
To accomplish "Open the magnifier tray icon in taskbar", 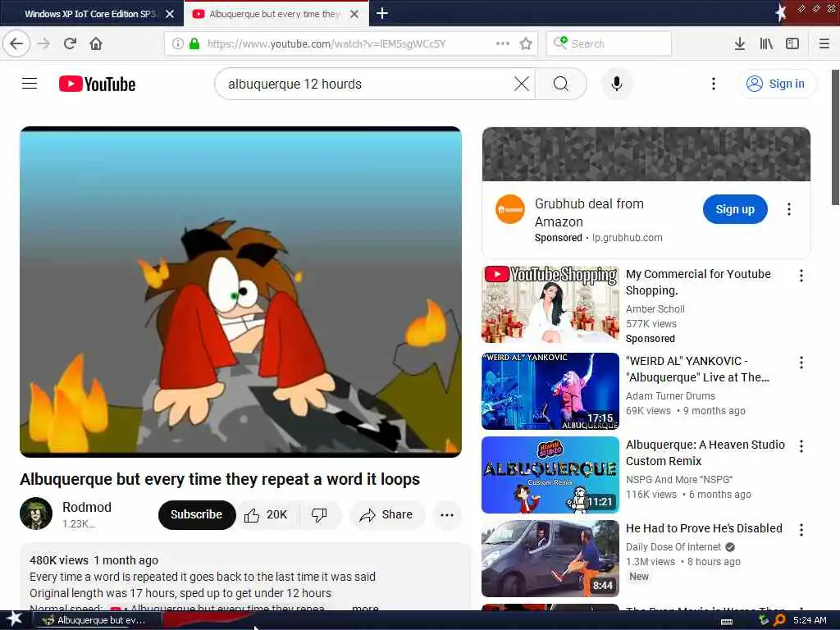I will 779,620.
